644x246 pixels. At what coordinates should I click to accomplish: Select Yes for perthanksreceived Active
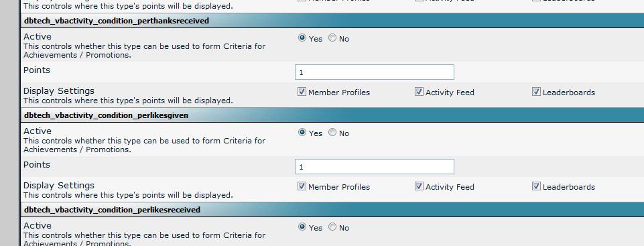[302, 38]
